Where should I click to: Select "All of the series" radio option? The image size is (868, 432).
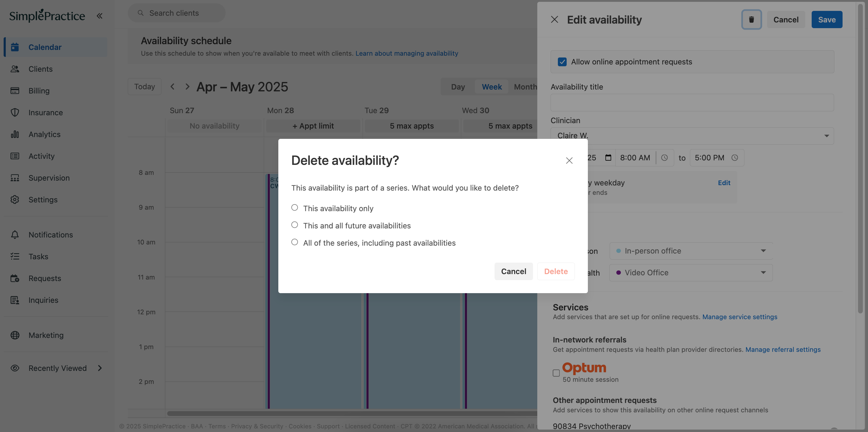(x=294, y=242)
